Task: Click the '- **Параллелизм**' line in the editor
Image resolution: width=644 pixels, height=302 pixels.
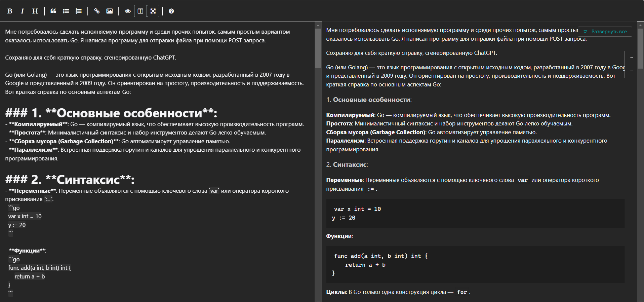Action: coord(153,154)
